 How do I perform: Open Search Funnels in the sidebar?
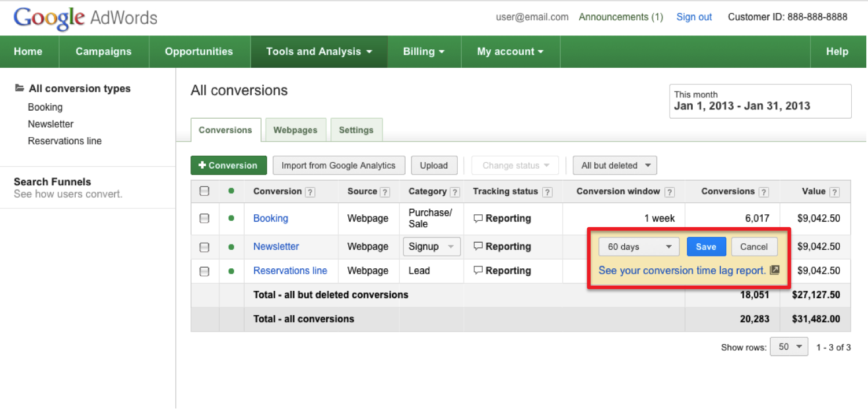pyautogui.click(x=53, y=182)
